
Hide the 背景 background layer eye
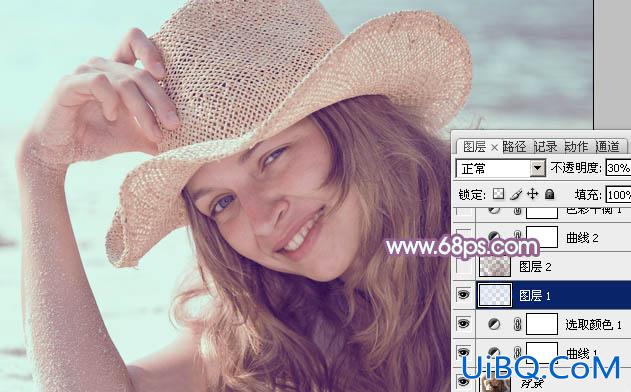point(464,381)
